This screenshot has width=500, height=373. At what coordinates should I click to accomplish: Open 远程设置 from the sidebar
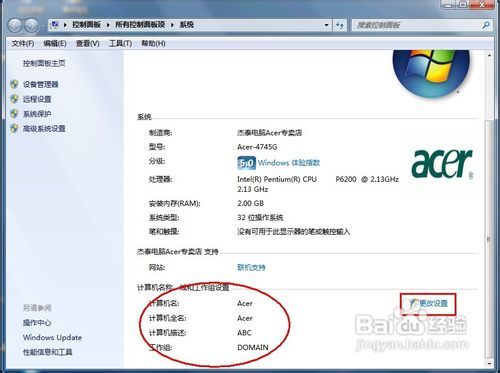click(37, 99)
